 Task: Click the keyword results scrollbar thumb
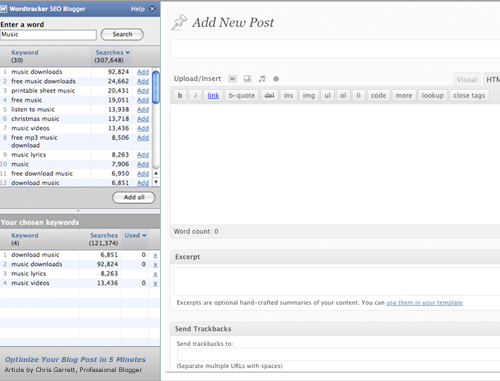pos(156,87)
